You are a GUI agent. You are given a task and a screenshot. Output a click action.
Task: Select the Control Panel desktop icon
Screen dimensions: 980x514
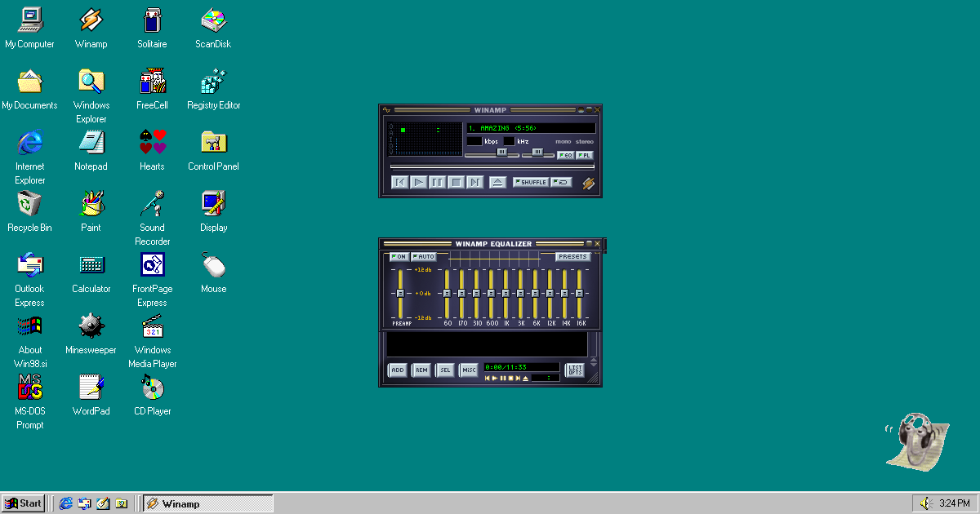[213, 151]
